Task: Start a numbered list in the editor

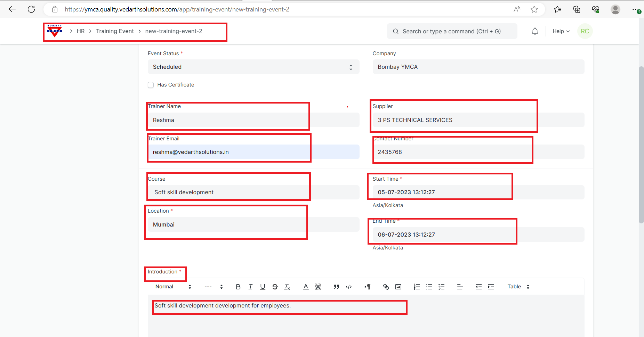Action: 417,287
